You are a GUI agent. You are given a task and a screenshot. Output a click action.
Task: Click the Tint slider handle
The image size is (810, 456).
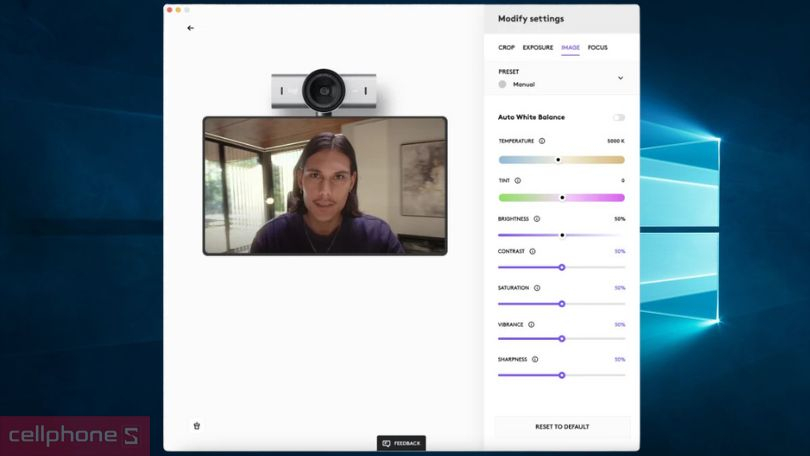(x=563, y=198)
